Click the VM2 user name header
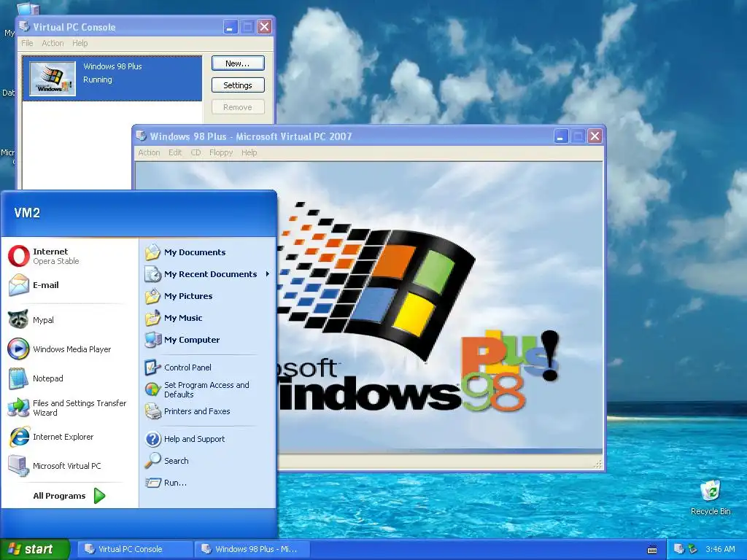747x560 pixels. pyautogui.click(x=27, y=212)
